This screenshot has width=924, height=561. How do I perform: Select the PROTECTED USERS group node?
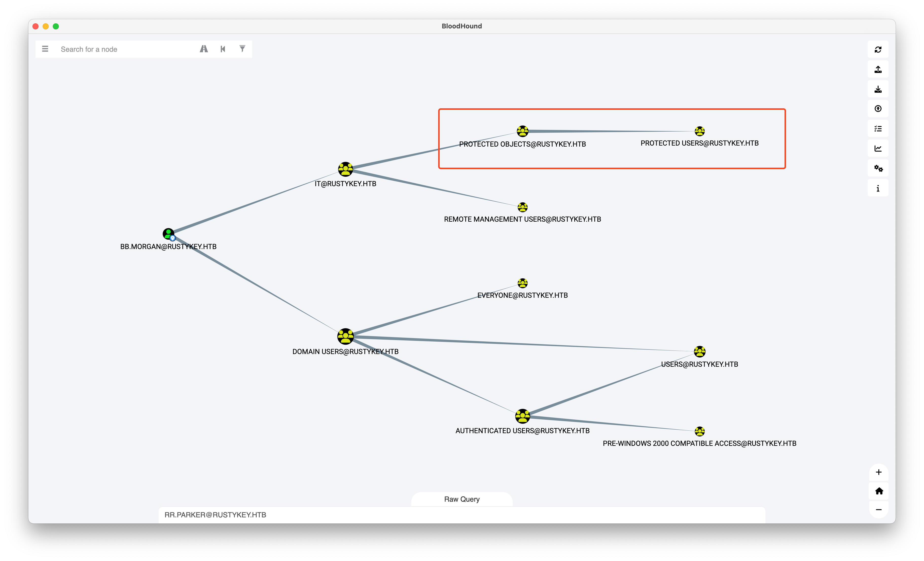(699, 131)
